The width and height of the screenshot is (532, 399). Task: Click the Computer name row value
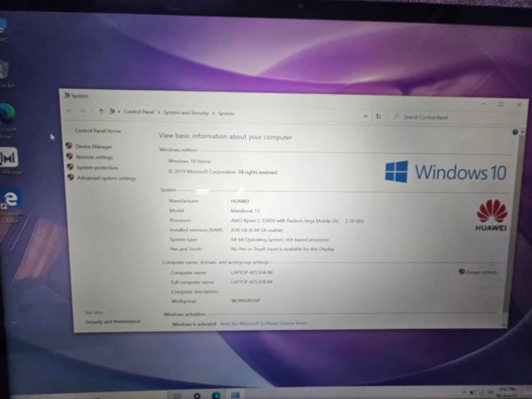coord(252,272)
